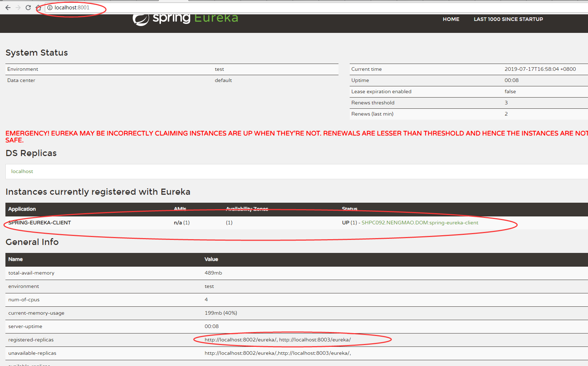Screen dimensions: 588x366
Task: Click the site info icon in address bar
Action: (50, 8)
